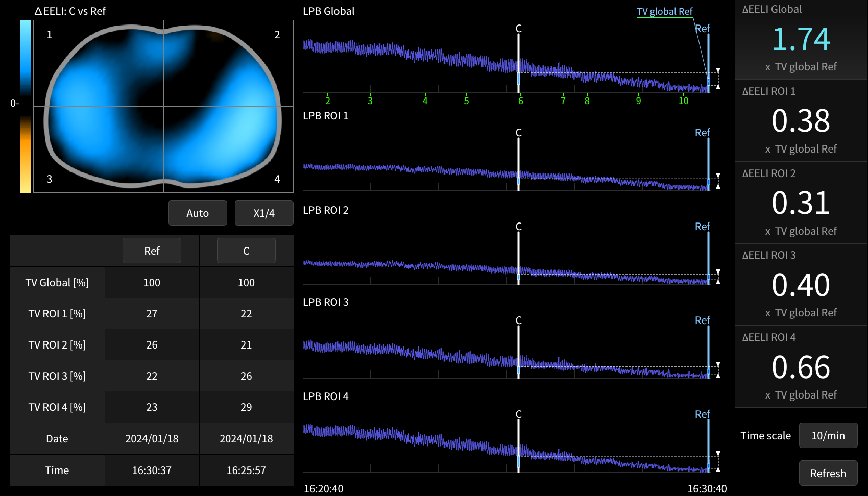Select the ΔEELI ROI 4 value tile
This screenshot has height=496, width=868.
[801, 367]
